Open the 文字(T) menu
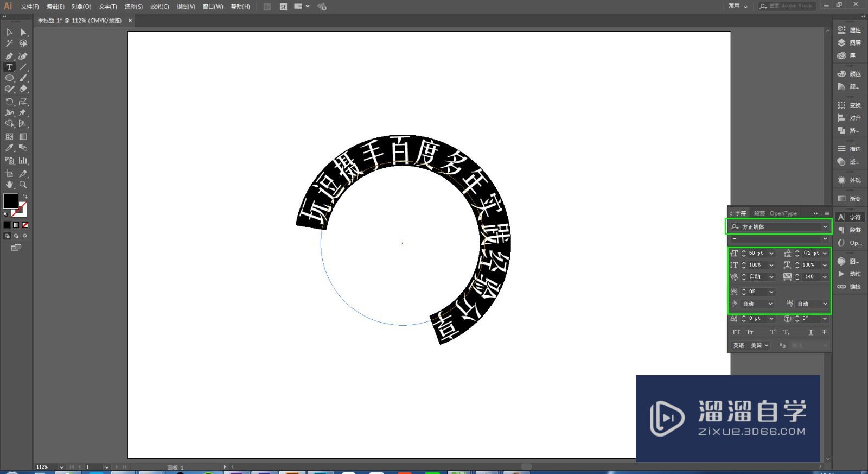The width and height of the screenshot is (868, 474). (107, 7)
